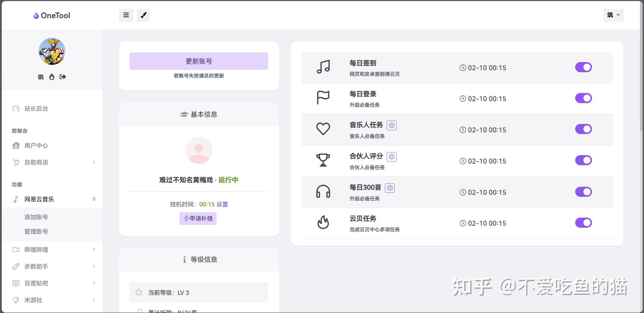
Task: Collapse the 网易云音乐 submenu
Action: coord(94,199)
